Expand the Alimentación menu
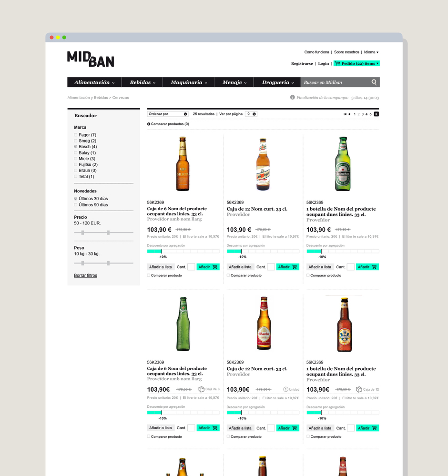The height and width of the screenshot is (476, 448). [94, 82]
